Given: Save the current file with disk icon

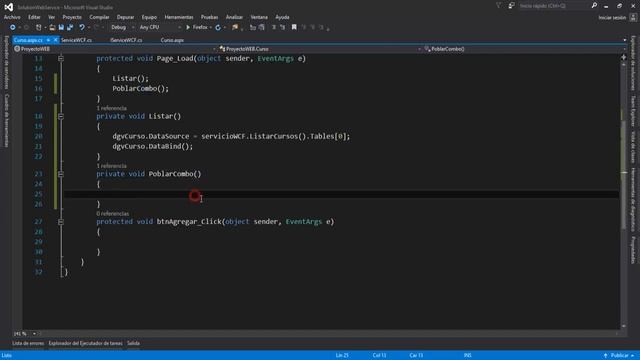Looking at the screenshot, I should [x=61, y=27].
